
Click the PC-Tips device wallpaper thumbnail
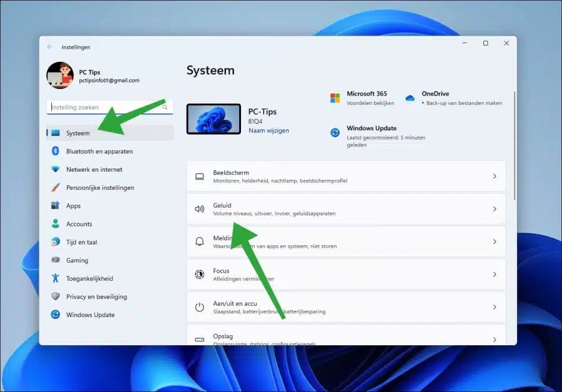point(214,119)
